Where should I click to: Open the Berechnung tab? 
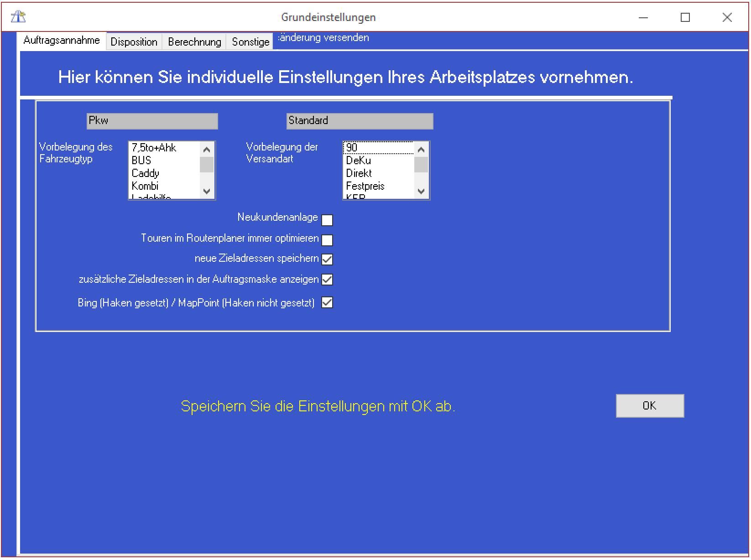[194, 42]
